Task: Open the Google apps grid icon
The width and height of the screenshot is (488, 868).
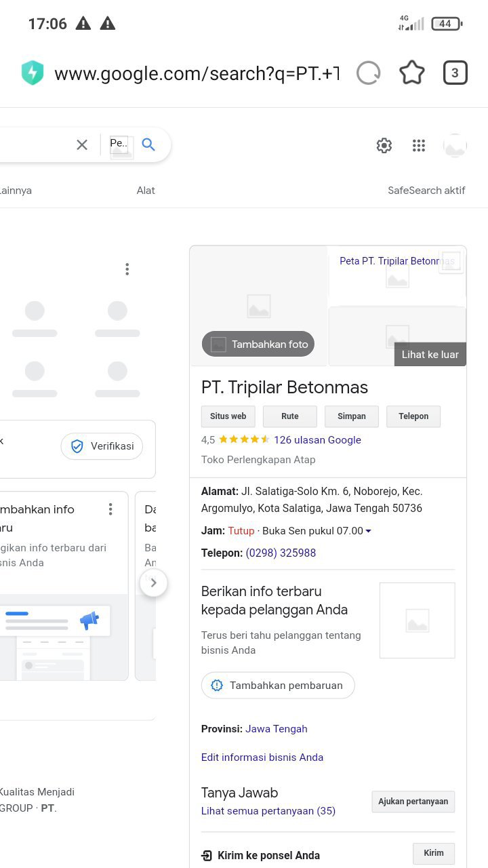Action: [x=419, y=145]
